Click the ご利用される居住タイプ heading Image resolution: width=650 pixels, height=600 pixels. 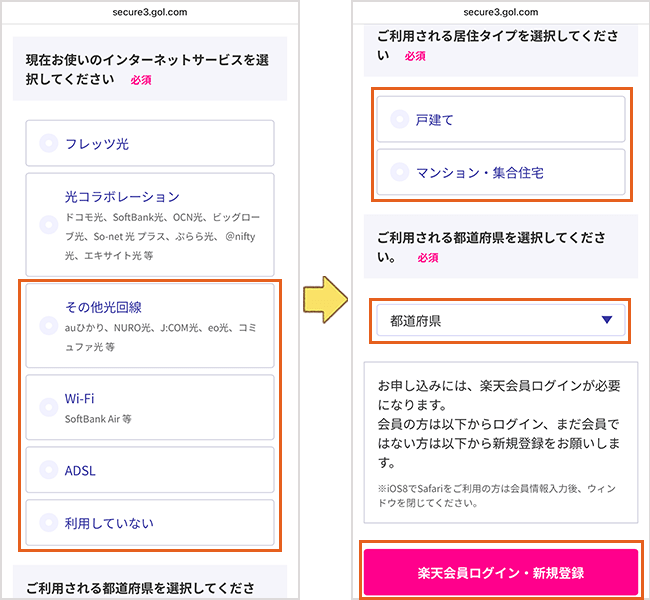click(497, 45)
